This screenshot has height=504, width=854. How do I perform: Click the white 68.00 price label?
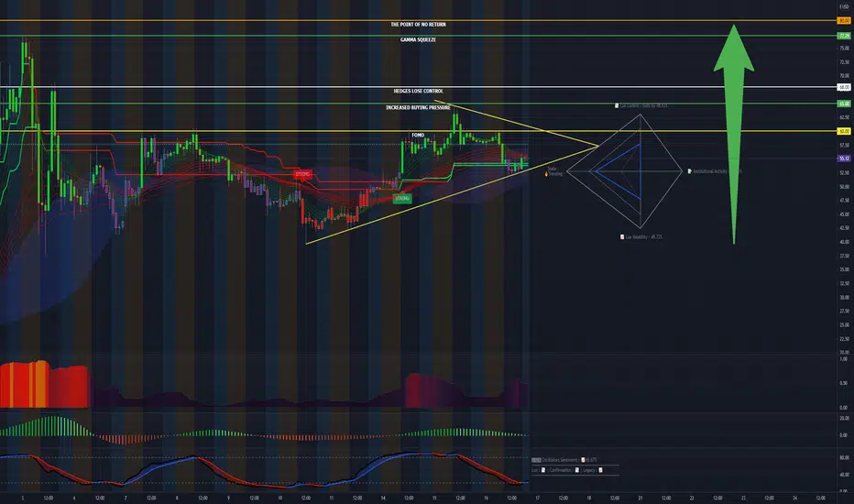click(x=844, y=87)
